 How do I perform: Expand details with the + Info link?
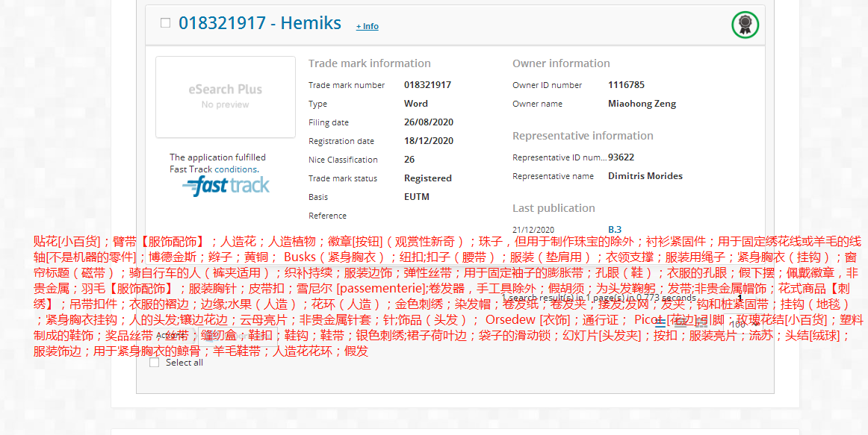367,26
